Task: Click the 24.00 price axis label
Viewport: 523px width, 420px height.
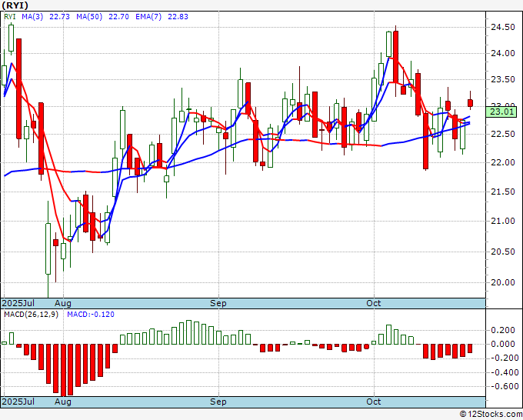Action: (x=503, y=53)
